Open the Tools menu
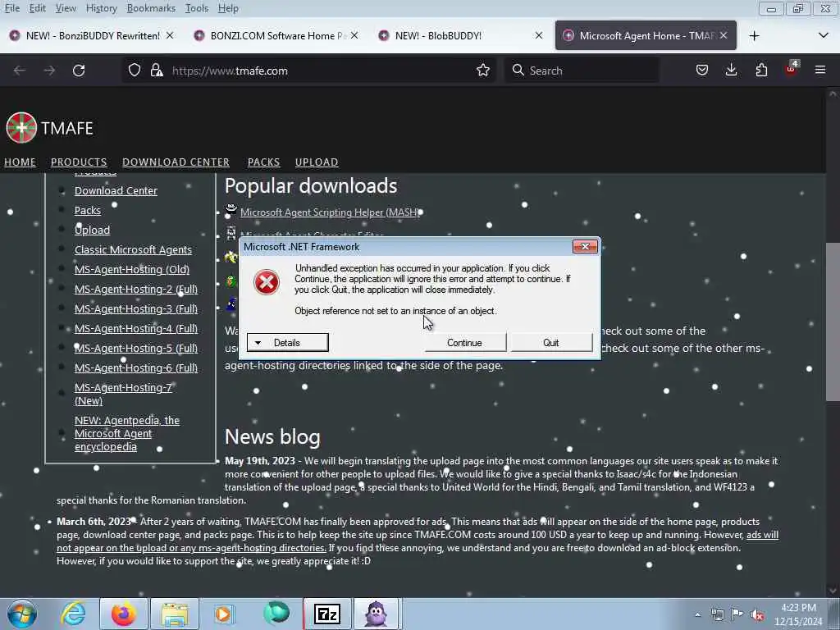The width and height of the screenshot is (840, 630). click(197, 8)
